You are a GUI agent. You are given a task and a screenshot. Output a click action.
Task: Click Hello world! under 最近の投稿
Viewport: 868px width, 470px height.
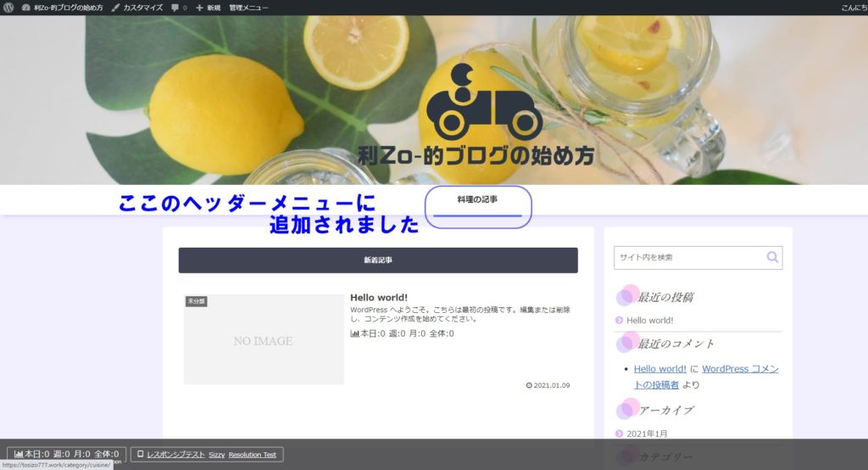click(x=650, y=321)
